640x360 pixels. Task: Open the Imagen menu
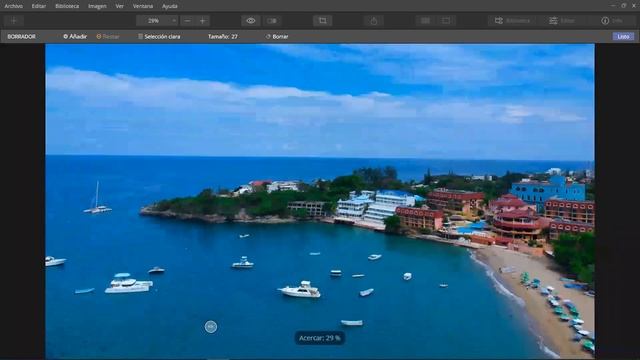pyautogui.click(x=97, y=6)
